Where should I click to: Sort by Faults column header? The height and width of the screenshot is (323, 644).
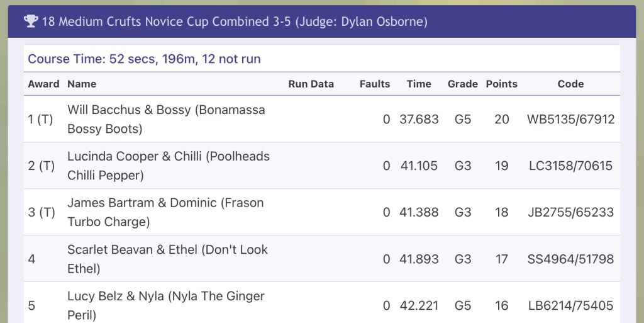tap(375, 84)
